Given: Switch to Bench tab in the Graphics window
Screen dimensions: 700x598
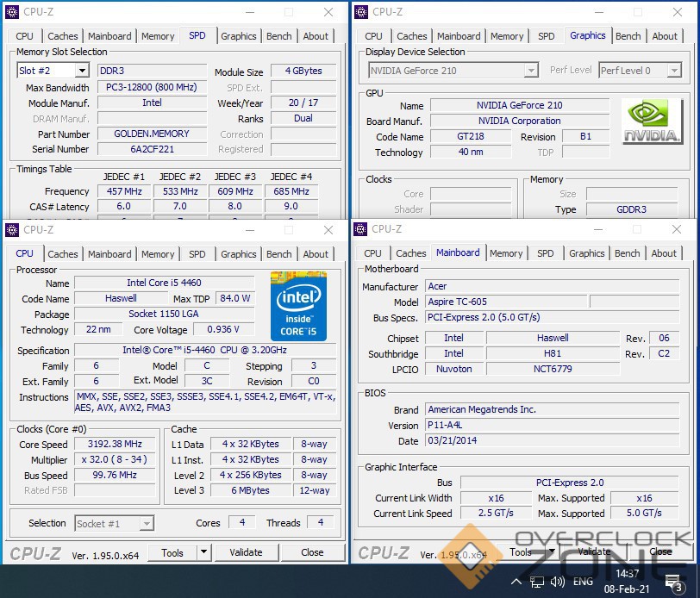Looking at the screenshot, I should coord(628,36).
